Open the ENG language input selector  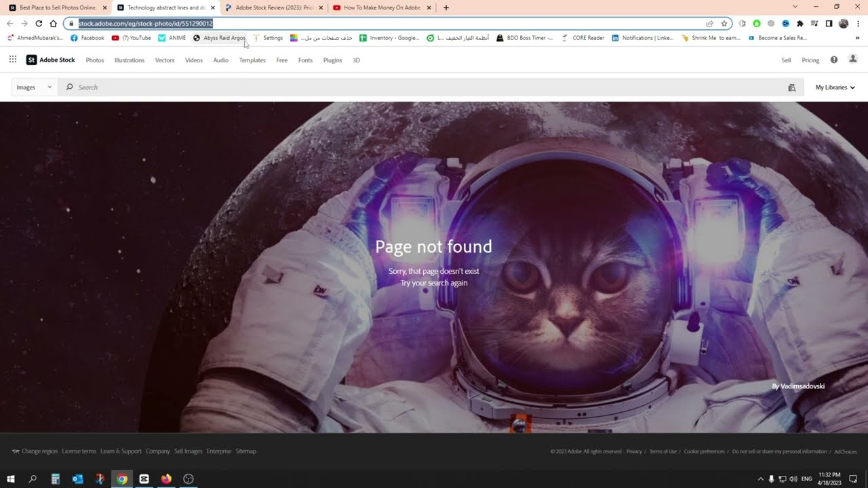click(808, 479)
